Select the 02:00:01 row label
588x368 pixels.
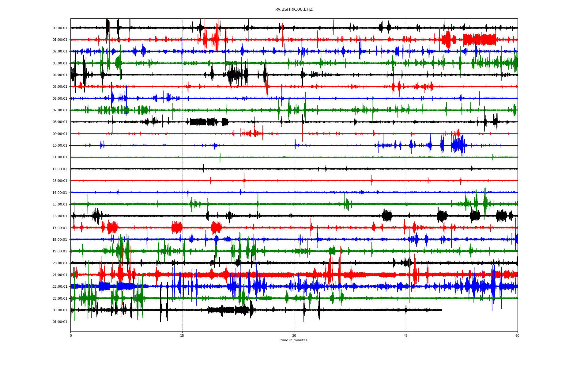coord(60,52)
